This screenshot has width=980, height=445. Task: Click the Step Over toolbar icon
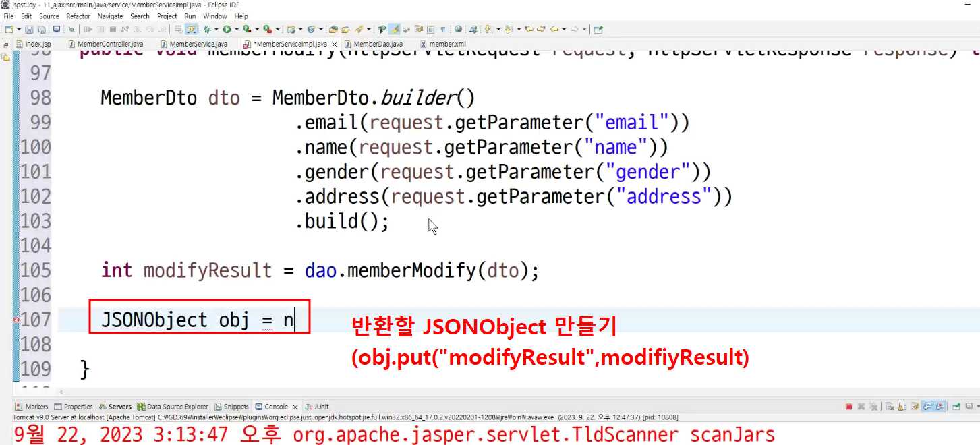[x=150, y=30]
